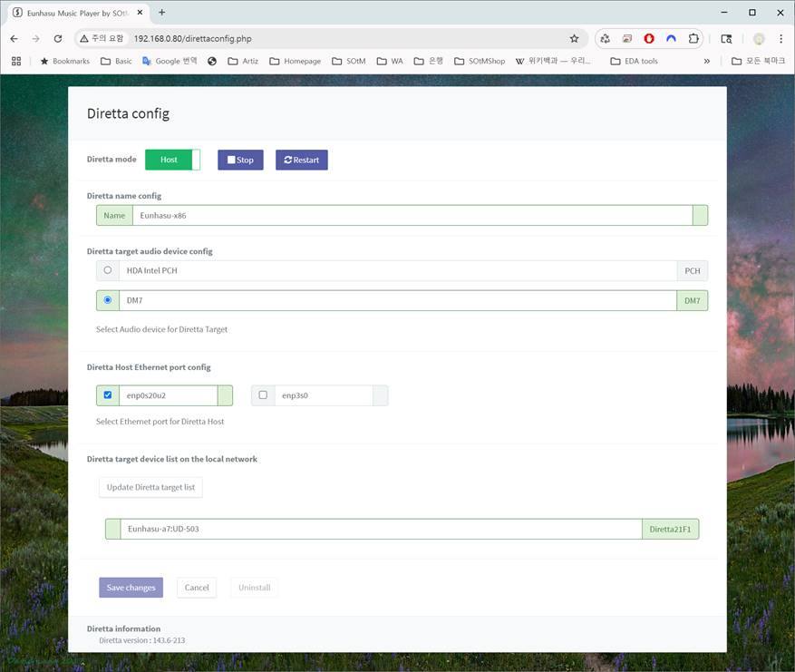Click the red shield extension icon

point(649,39)
